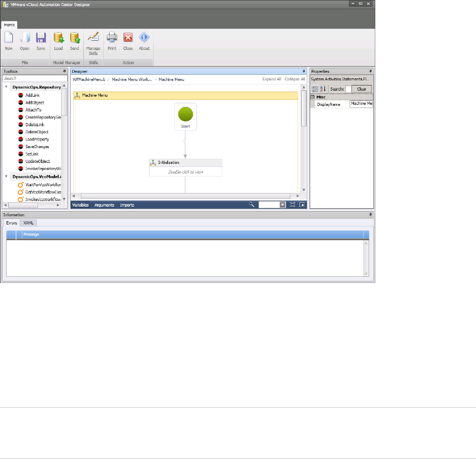Collapse the Misc property category
The width and height of the screenshot is (476, 459).
[313, 97]
